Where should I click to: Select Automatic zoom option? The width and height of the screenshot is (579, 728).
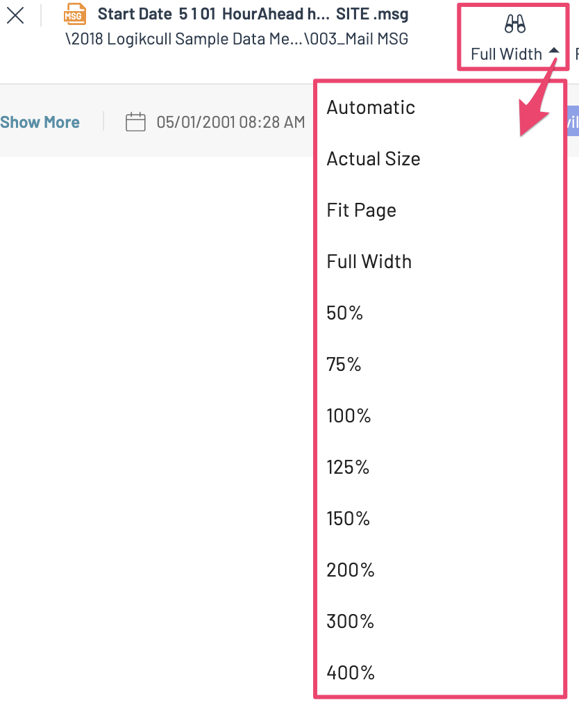371,107
